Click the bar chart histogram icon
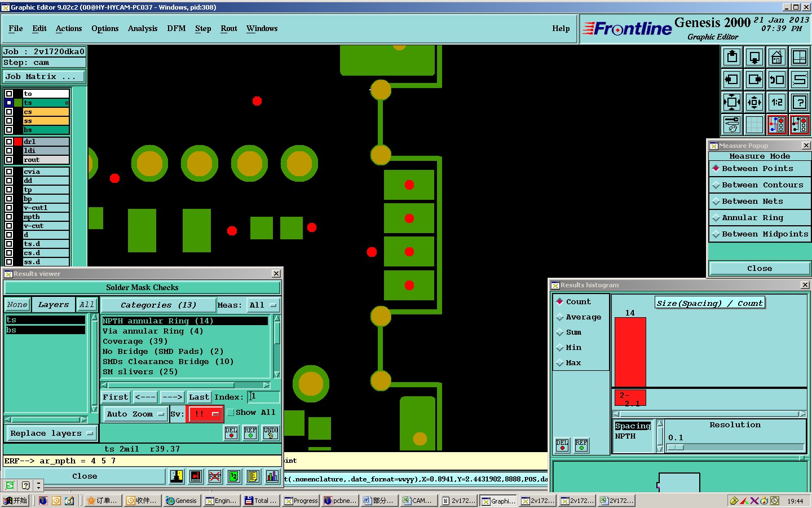Viewport: 812px width, 508px height. pos(272,476)
